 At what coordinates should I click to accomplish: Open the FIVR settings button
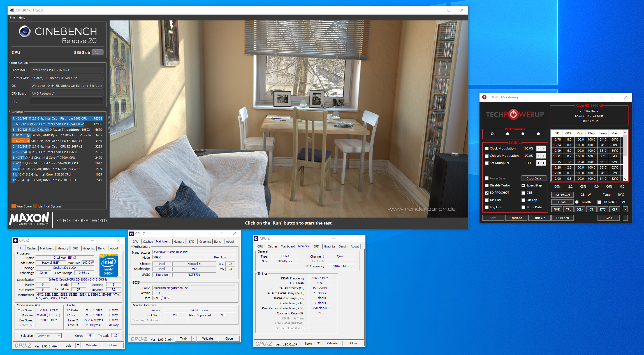click(x=557, y=209)
